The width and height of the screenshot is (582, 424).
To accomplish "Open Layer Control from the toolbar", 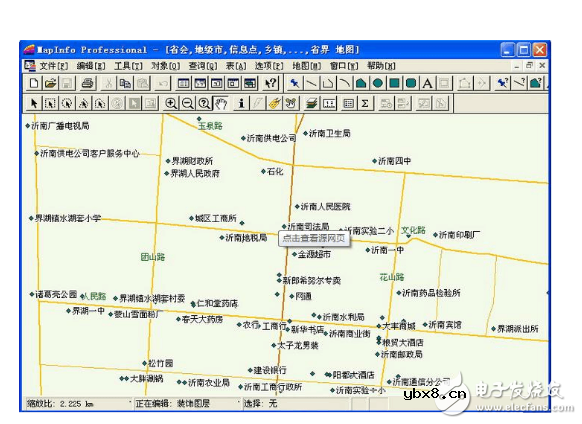I will point(312,104).
